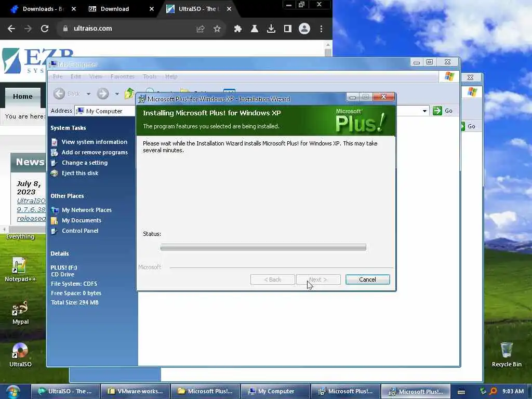Click Change a setting link
532x399 pixels.
[x=85, y=163]
